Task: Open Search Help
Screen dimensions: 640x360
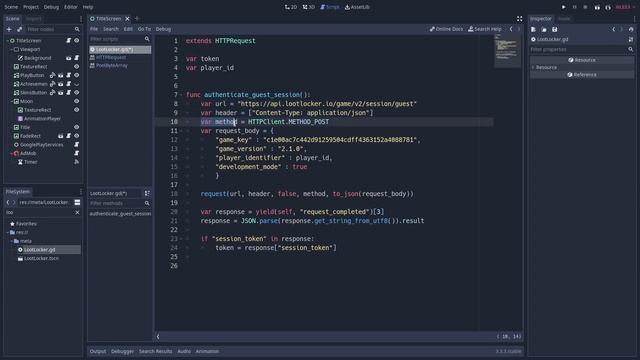Action: [484, 29]
